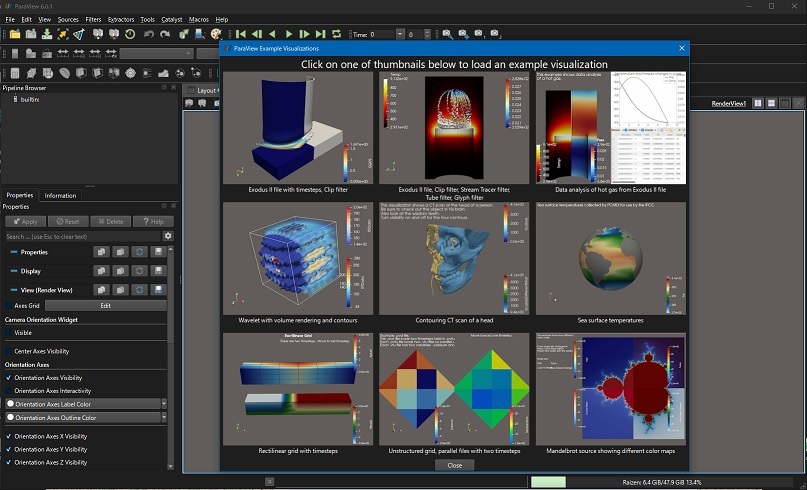The image size is (807, 490).
Task: Click the color palette icon
Action: coord(215,34)
